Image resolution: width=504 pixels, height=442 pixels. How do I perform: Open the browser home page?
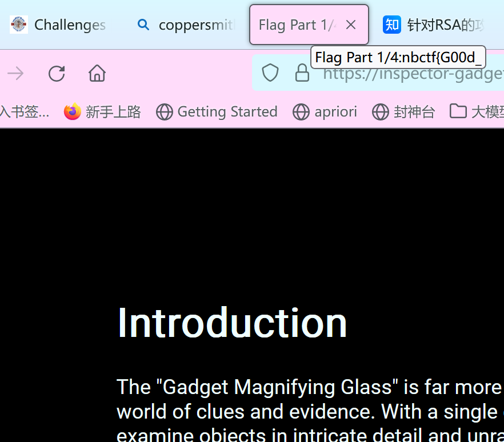point(97,74)
